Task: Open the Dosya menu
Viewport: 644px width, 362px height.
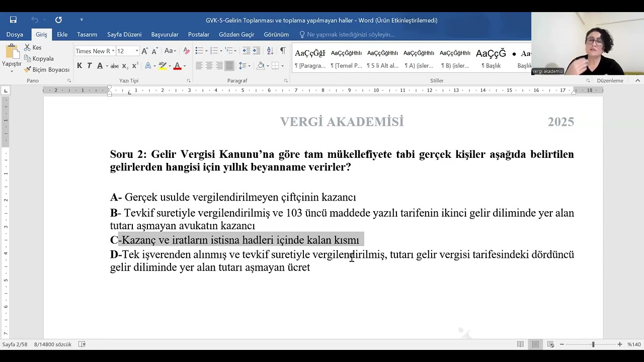Action: pos(15,35)
